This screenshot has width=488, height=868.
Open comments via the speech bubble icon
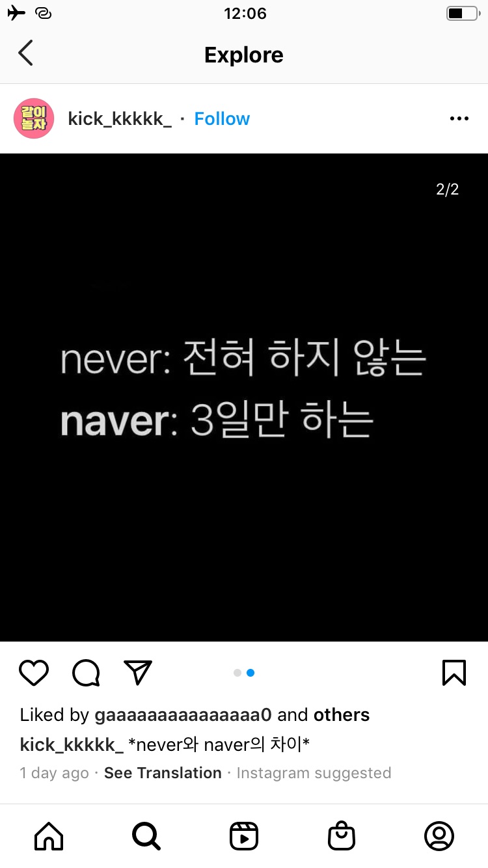coord(86,673)
